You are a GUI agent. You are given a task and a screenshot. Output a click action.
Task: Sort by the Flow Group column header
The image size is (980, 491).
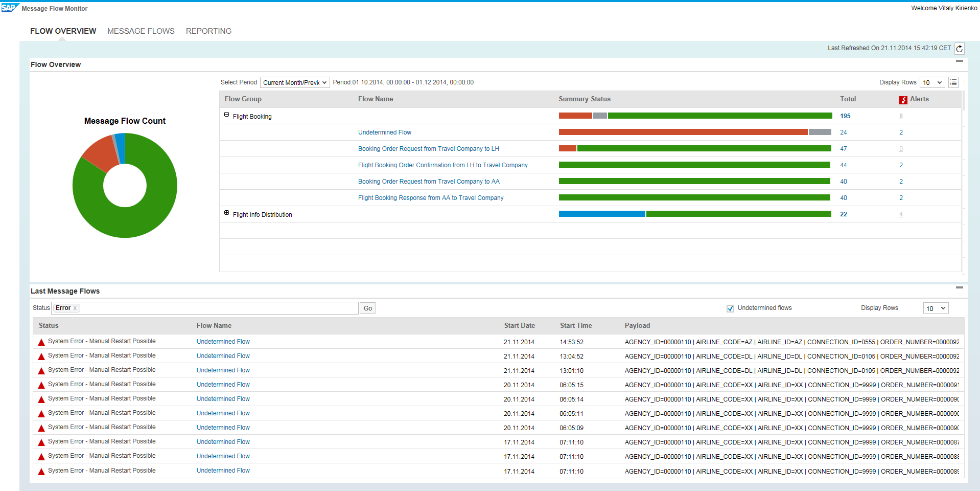243,99
